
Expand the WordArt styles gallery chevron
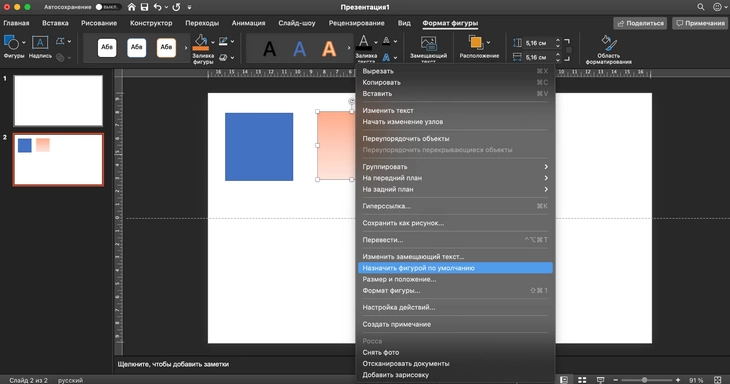point(349,47)
